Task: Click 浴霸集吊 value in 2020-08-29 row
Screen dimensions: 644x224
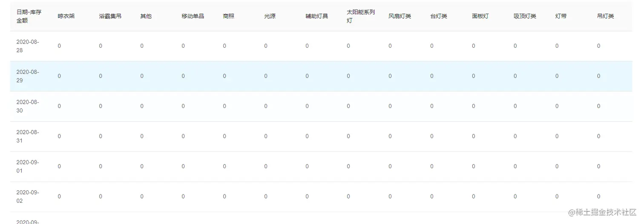Action: tap(101, 76)
